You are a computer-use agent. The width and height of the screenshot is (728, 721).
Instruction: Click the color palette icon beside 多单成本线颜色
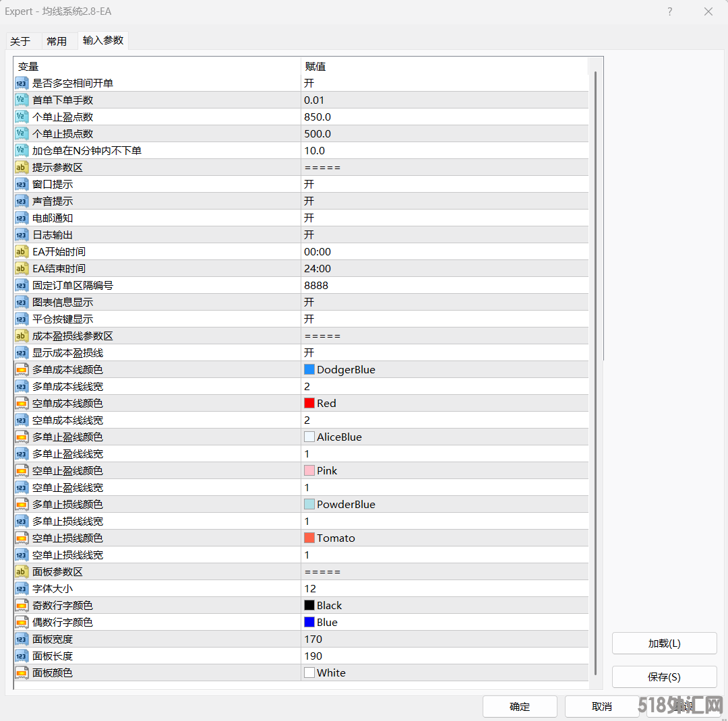[x=20, y=369]
